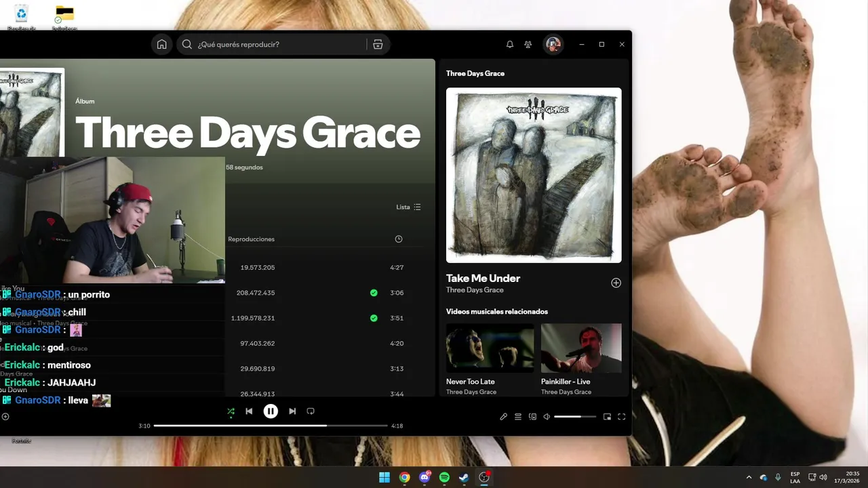Open the system volume tray icon
The height and width of the screenshot is (488, 868).
(x=823, y=477)
